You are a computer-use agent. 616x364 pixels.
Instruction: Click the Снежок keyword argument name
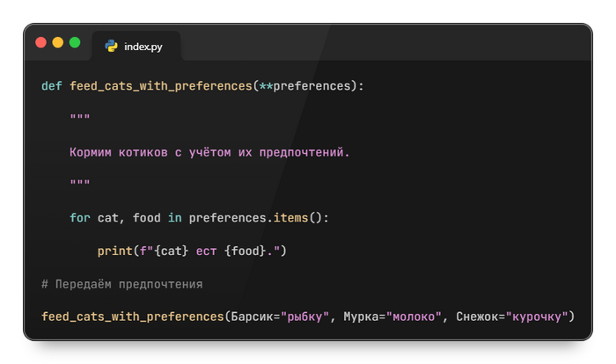476,317
